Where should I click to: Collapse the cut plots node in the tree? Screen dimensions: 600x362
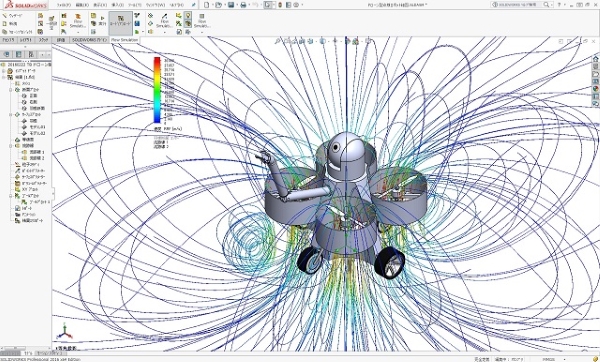click(11, 90)
